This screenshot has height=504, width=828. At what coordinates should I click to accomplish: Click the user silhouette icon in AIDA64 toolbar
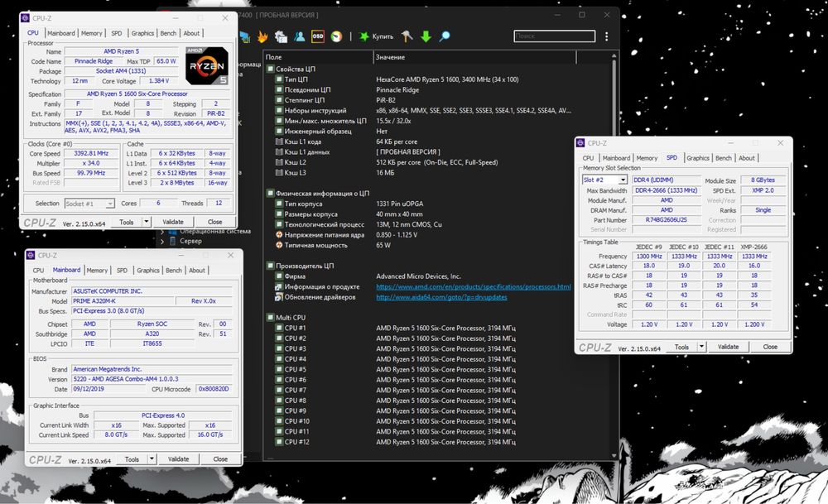pyautogui.click(x=300, y=36)
